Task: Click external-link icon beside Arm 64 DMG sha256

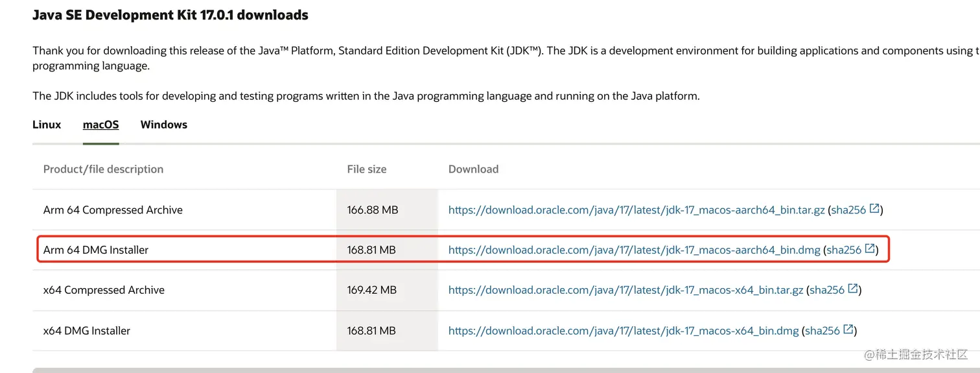Action: [x=870, y=249]
